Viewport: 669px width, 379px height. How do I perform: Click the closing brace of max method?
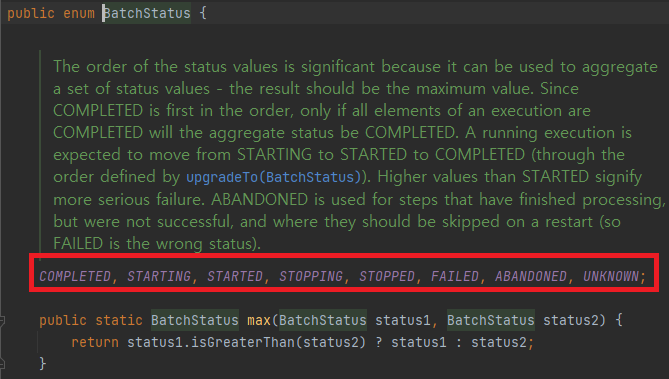pyautogui.click(x=42, y=364)
